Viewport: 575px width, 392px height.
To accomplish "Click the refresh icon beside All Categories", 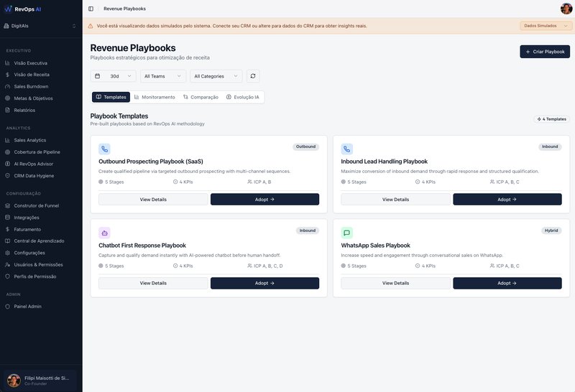I will [x=253, y=76].
